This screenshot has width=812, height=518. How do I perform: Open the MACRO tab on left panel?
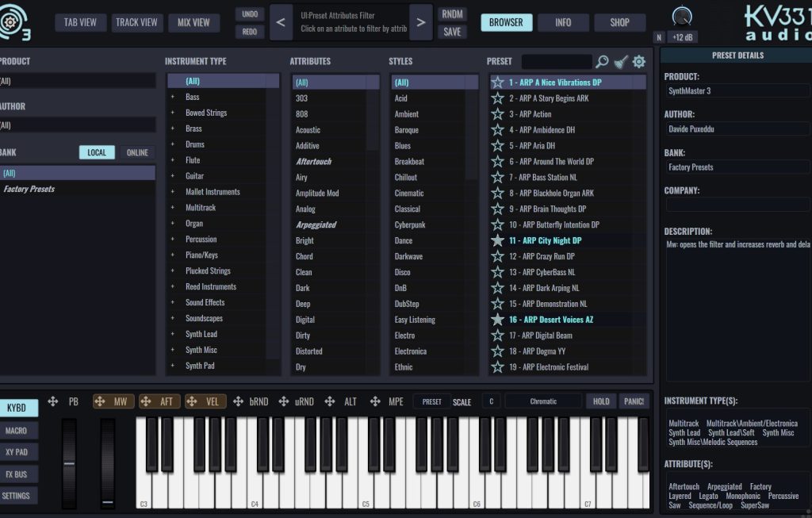point(17,431)
